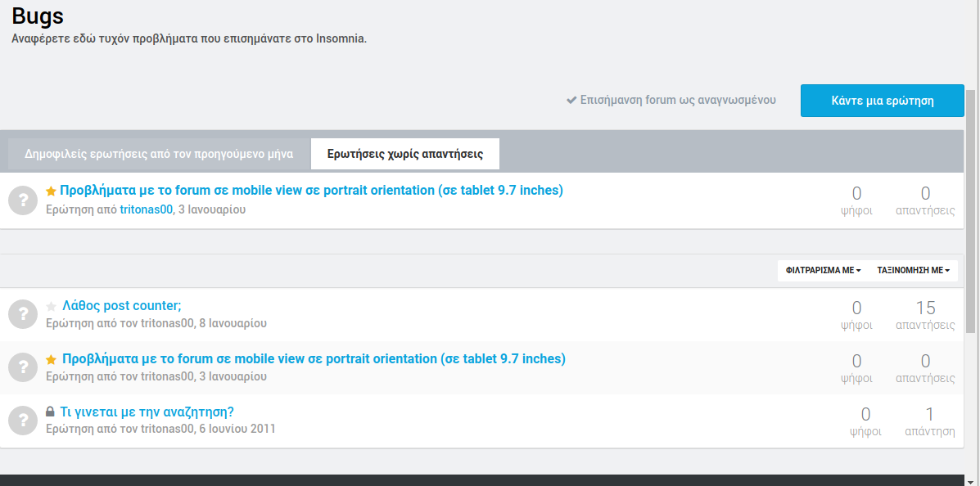Click question mark icon beside Τι γινεται με την αναζητηση
Viewport: 980px width, 486px height.
pyautogui.click(x=23, y=421)
